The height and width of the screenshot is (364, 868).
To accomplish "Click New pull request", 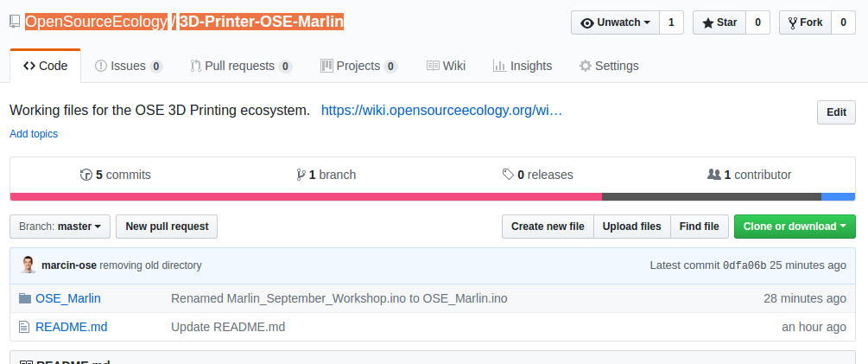I will tap(167, 227).
